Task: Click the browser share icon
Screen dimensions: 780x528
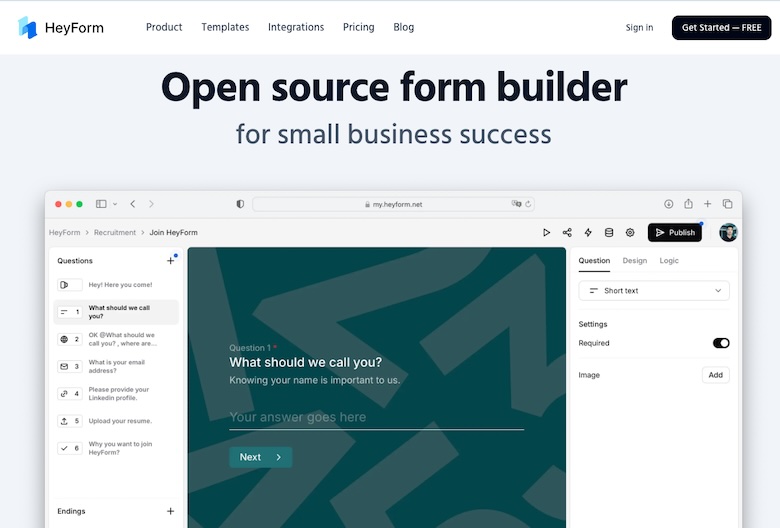Action: coord(688,204)
